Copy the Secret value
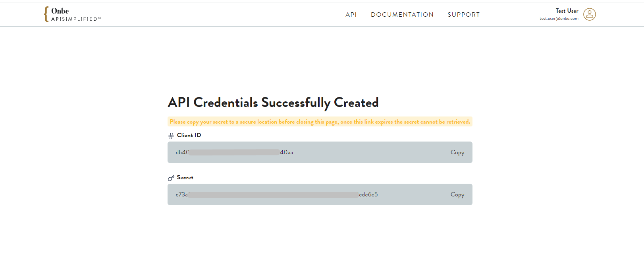 click(x=457, y=194)
